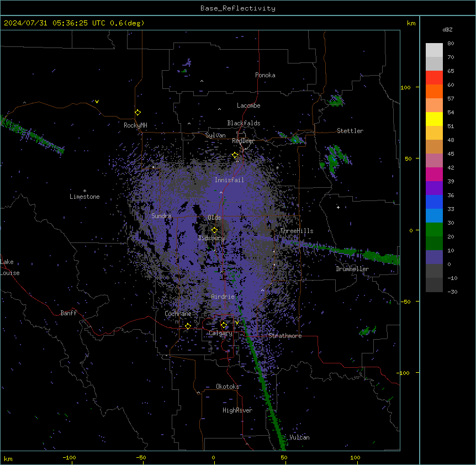Click the red 60-65 dBZ legend band

pos(434,78)
